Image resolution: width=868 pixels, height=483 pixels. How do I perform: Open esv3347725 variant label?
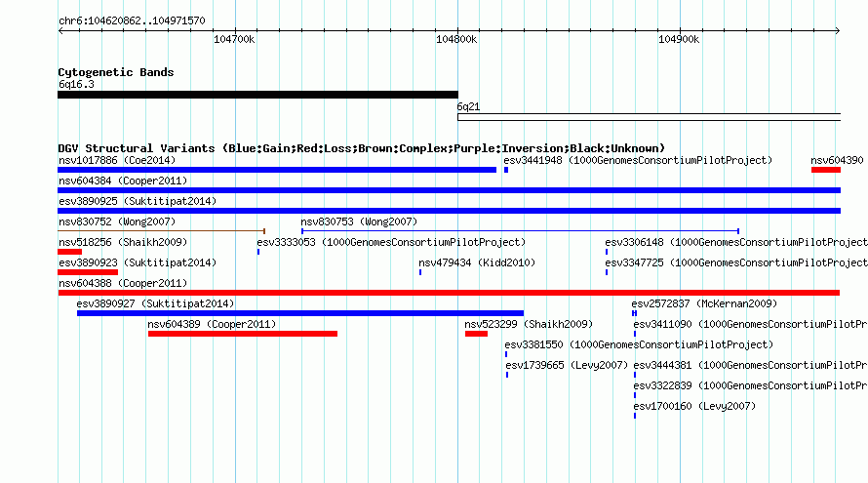pos(735,262)
